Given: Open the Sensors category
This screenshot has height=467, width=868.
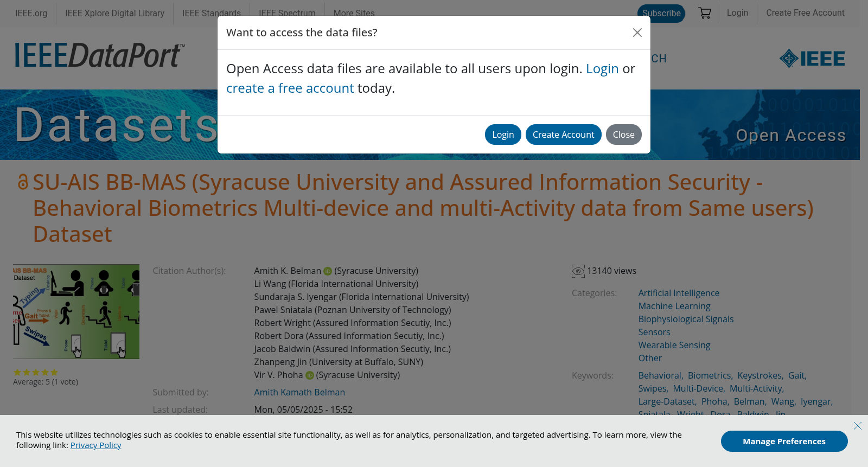Looking at the screenshot, I should pos(654,332).
